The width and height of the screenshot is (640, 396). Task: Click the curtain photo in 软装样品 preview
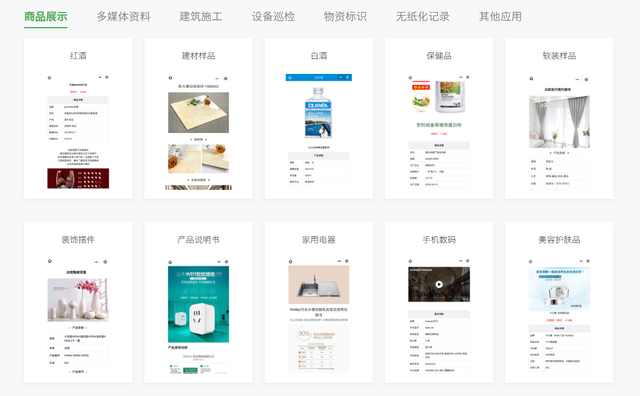(559, 122)
